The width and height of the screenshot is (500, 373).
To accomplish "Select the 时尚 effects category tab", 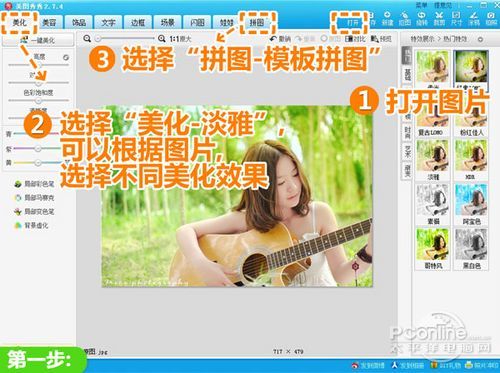I will [x=407, y=132].
